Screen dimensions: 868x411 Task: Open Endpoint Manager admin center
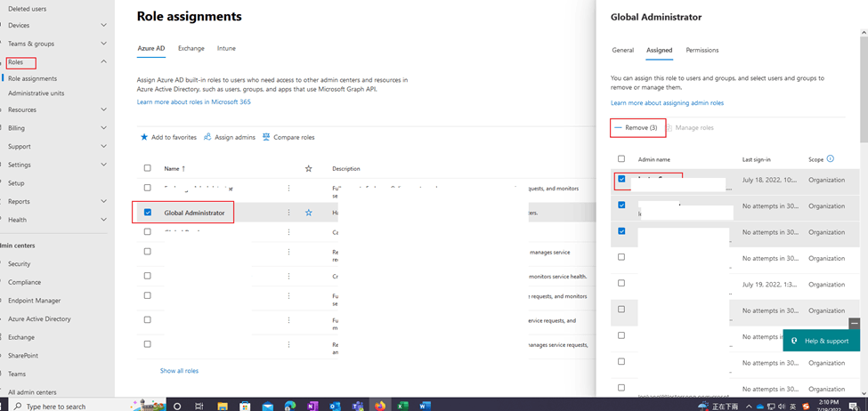click(x=35, y=301)
